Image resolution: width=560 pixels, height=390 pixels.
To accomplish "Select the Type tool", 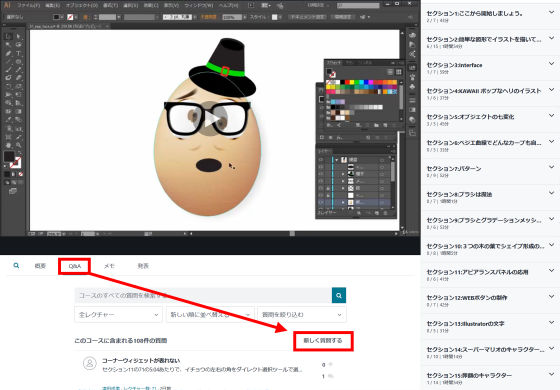I will coord(19,53).
